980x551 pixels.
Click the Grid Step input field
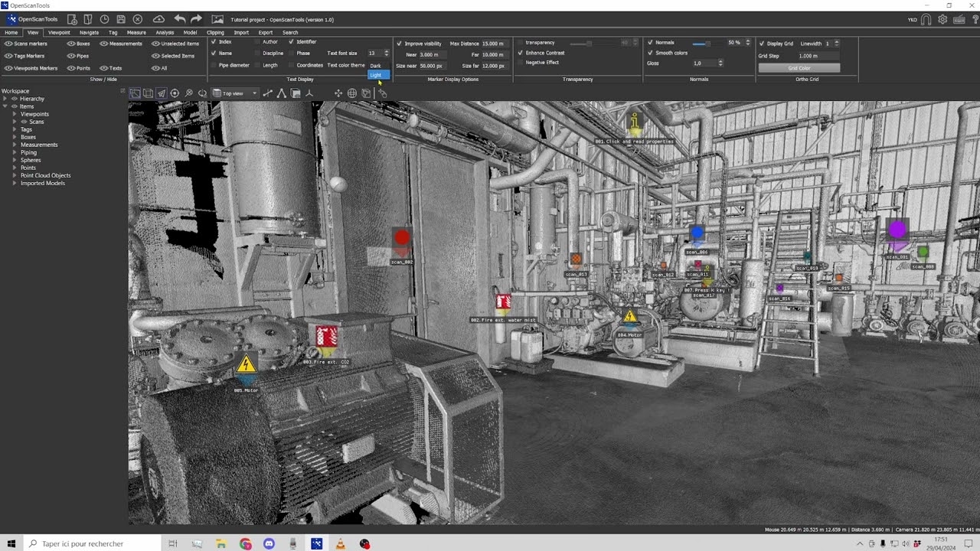coord(818,56)
